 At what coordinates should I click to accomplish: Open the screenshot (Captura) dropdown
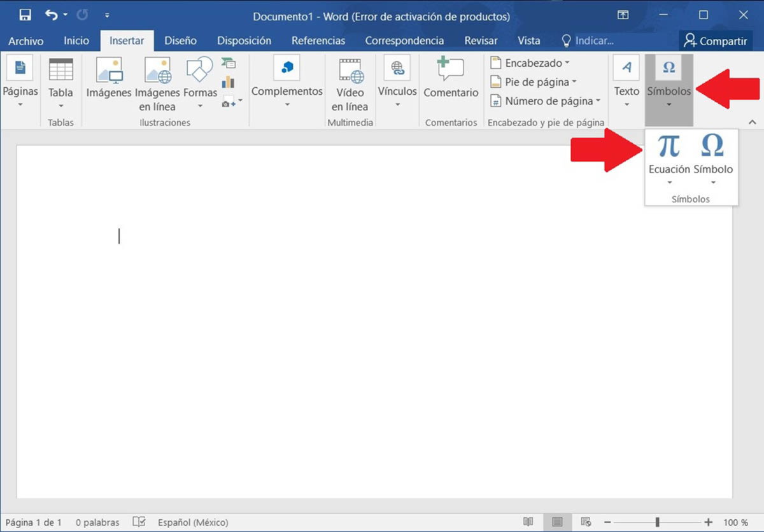[x=232, y=102]
